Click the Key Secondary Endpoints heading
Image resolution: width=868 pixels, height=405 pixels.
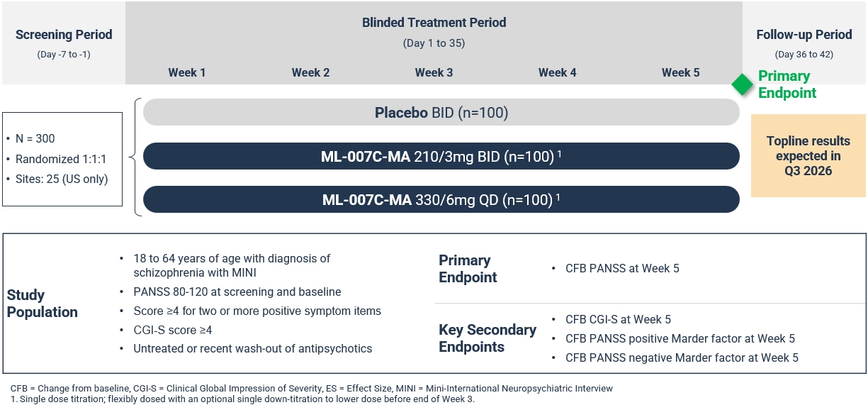(487, 338)
